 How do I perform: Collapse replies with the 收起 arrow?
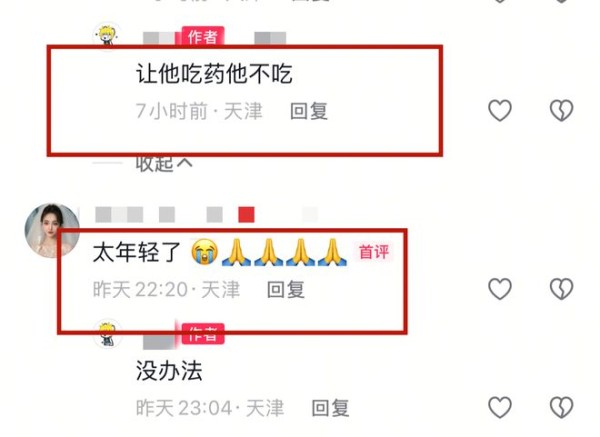[164, 164]
